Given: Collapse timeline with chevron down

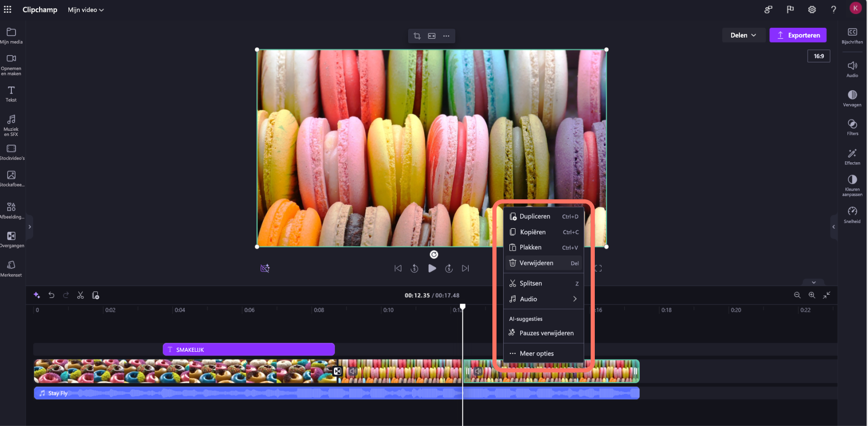Looking at the screenshot, I should pyautogui.click(x=814, y=282).
